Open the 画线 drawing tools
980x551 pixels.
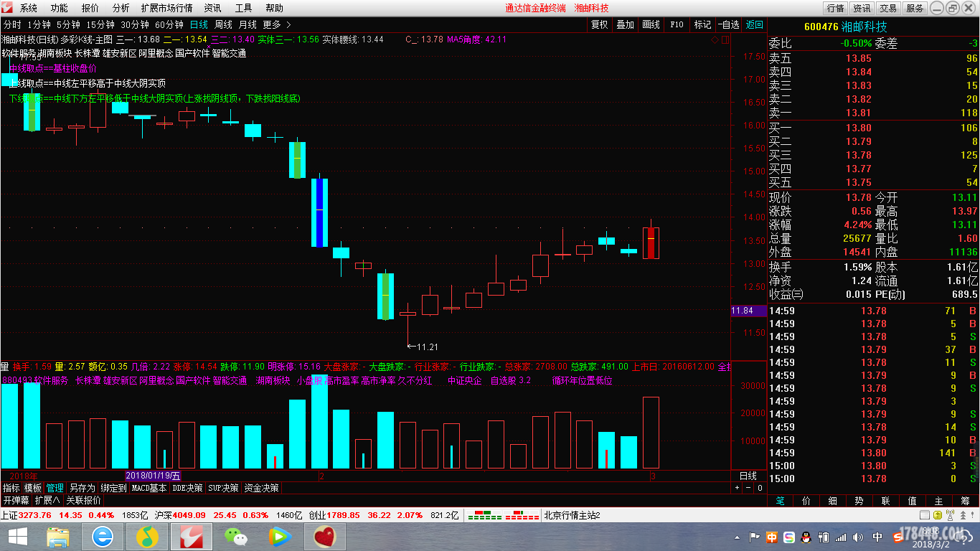[651, 24]
